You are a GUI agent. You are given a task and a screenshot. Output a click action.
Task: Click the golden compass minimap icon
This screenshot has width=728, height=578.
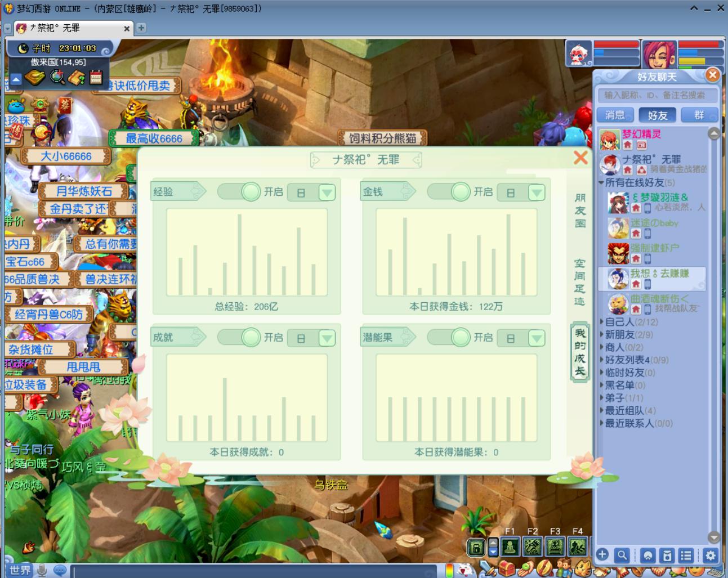tap(35, 77)
